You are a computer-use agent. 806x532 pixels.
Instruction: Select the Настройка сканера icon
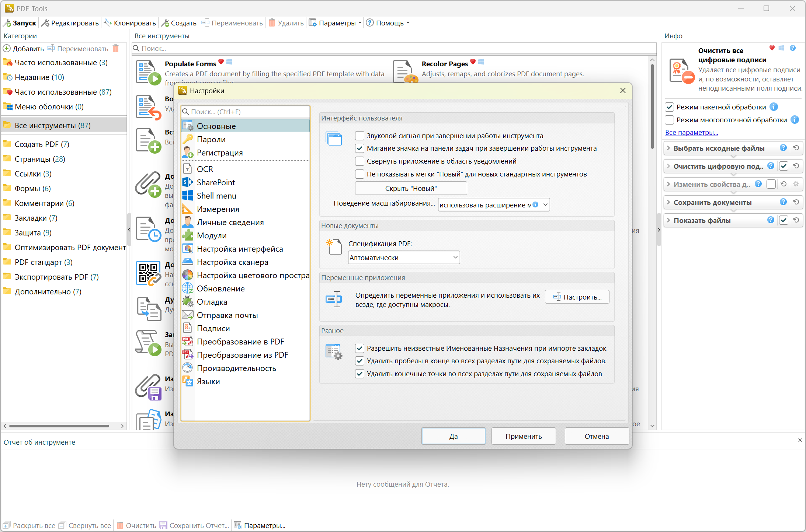(188, 262)
